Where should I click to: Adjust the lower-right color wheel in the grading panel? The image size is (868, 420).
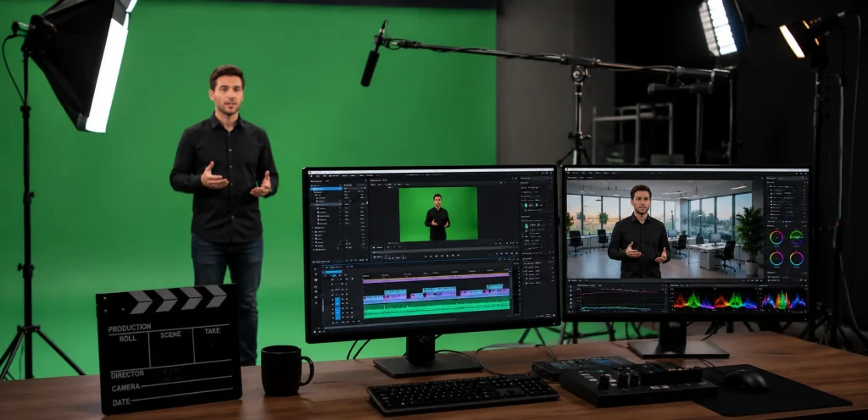(x=796, y=258)
